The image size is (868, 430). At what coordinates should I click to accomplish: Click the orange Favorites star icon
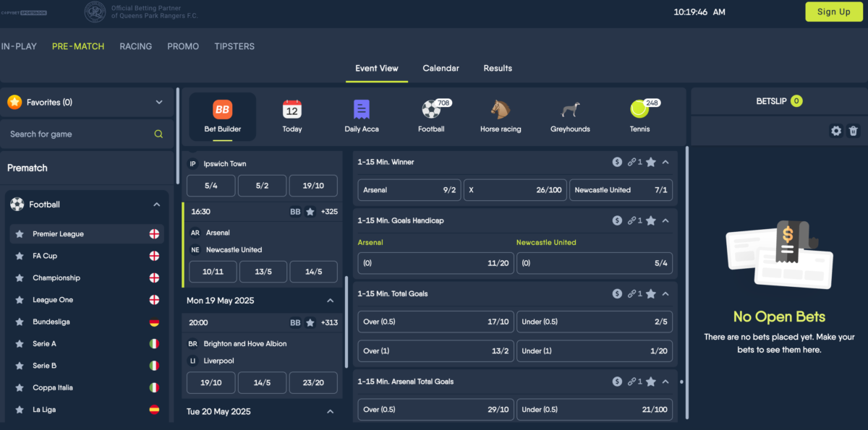14,103
